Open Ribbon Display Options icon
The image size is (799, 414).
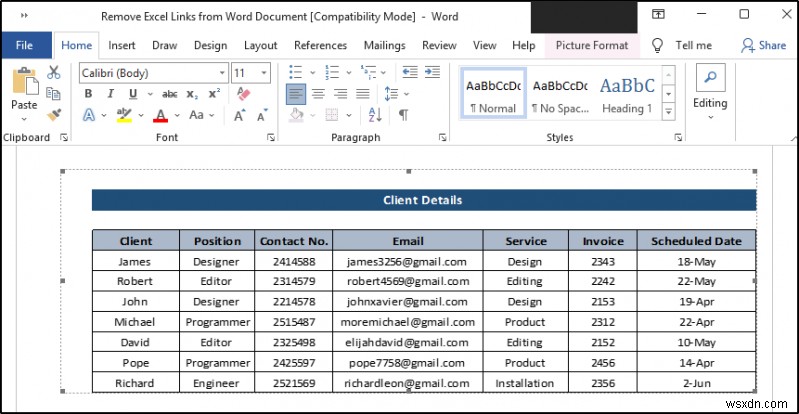pyautogui.click(x=658, y=14)
